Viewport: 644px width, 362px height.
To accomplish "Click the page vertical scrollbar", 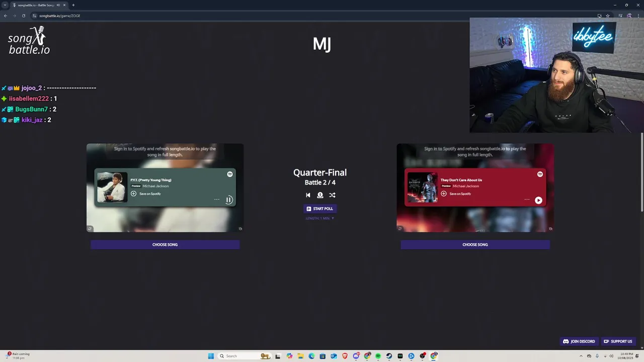I will coord(642,172).
